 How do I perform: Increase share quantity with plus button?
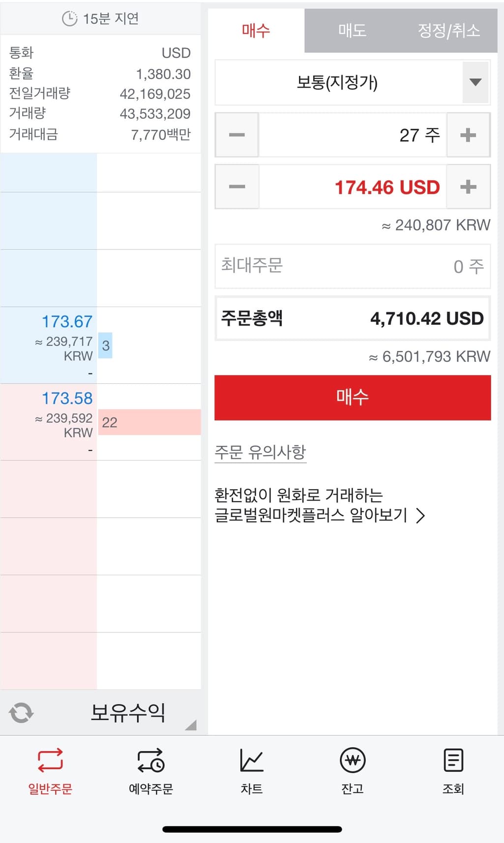[468, 135]
